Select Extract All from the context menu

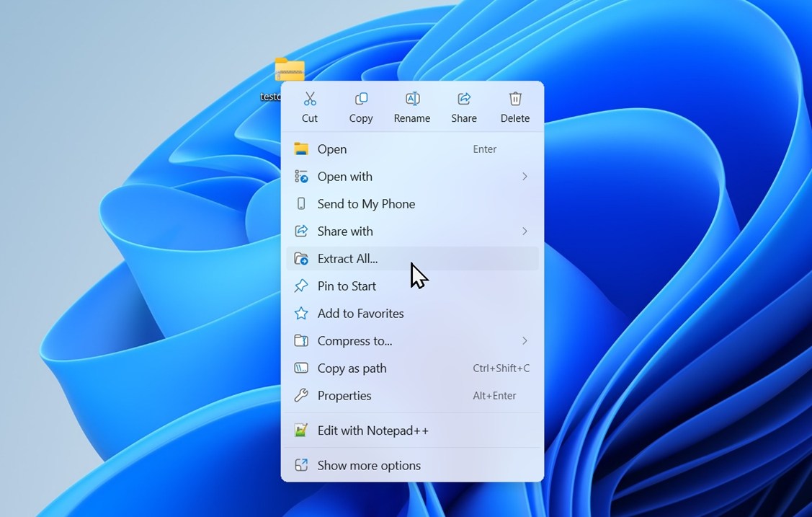click(x=348, y=258)
